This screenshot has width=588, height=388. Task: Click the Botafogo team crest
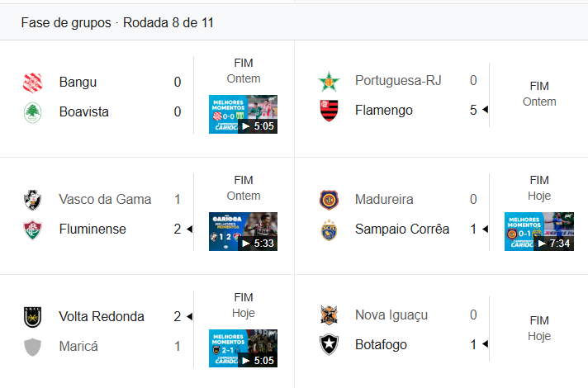coord(329,345)
